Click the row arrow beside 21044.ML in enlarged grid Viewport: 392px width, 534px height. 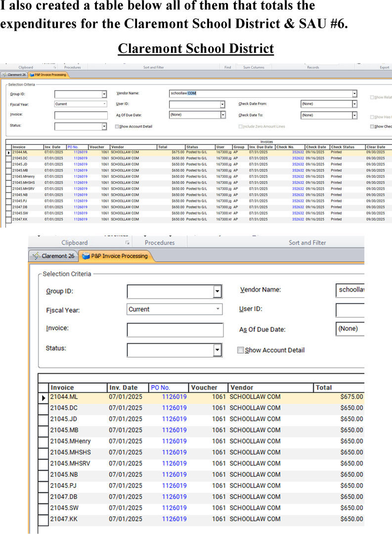coord(43,398)
